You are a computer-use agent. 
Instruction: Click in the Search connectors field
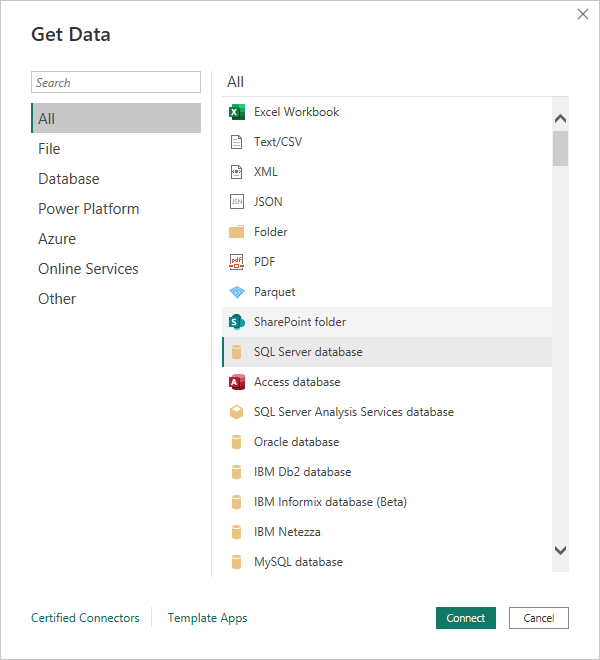pos(116,83)
